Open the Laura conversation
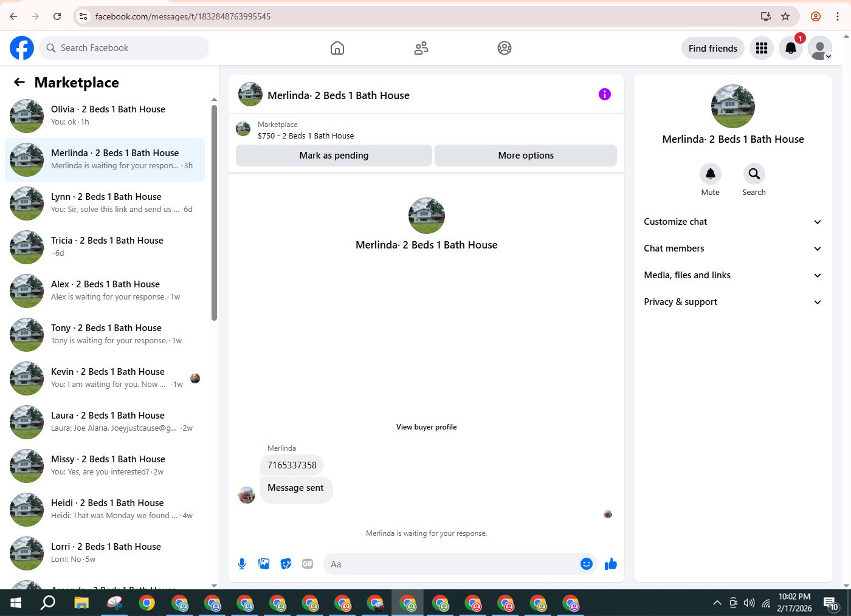This screenshot has width=851, height=616. (105, 422)
